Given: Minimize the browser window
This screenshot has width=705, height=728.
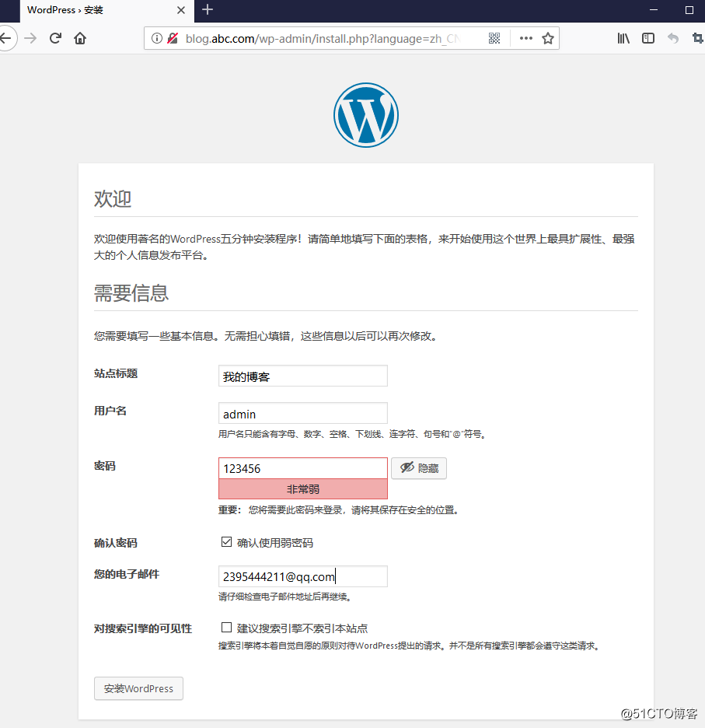Looking at the screenshot, I should click(x=654, y=10).
